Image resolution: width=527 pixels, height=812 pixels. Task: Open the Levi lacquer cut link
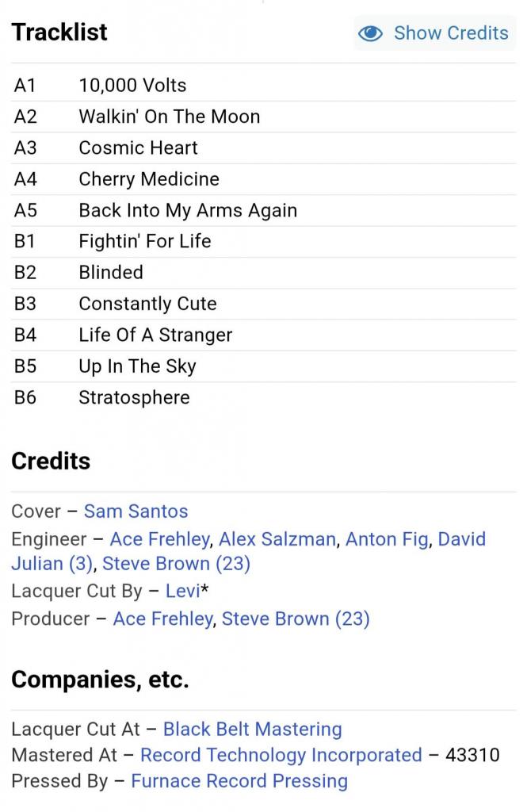(x=183, y=591)
